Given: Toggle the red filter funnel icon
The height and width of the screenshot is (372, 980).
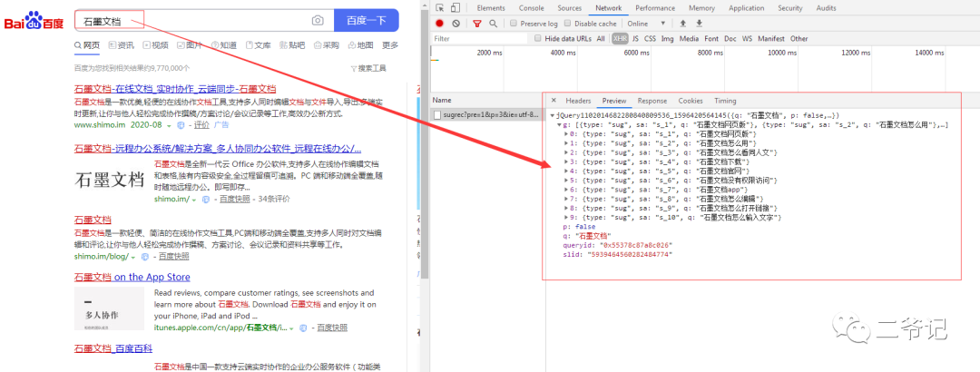Looking at the screenshot, I should [x=477, y=23].
